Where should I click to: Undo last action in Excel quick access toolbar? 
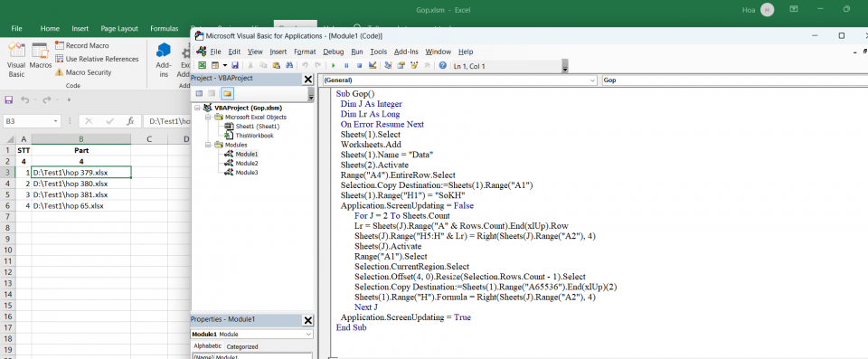coord(24,99)
